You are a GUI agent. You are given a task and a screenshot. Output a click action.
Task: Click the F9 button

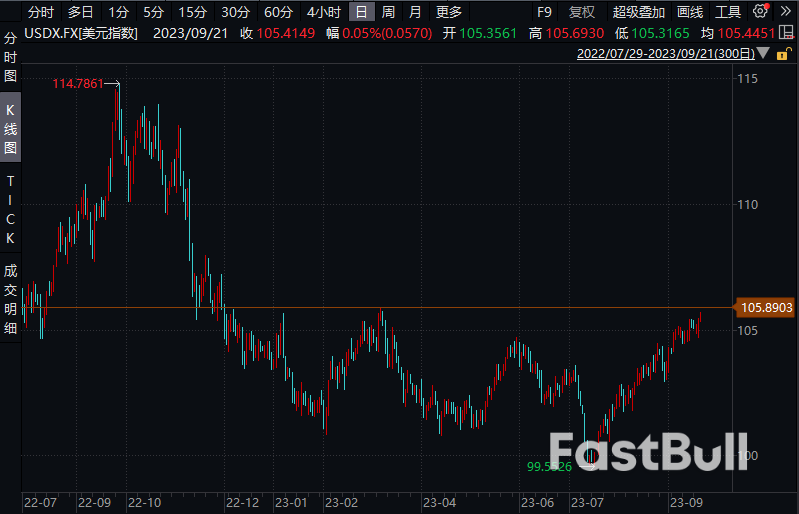click(545, 12)
